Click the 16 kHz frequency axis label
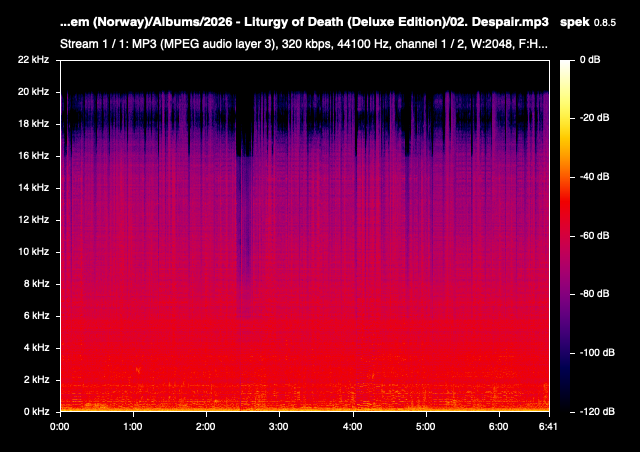 click(33, 156)
